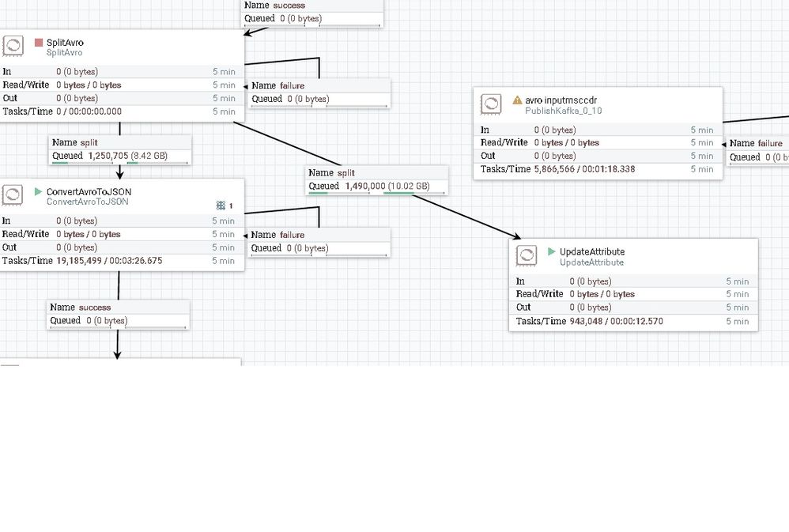Select the UpdateAttribute processor icon
The width and height of the screenshot is (789, 532).
click(x=527, y=255)
